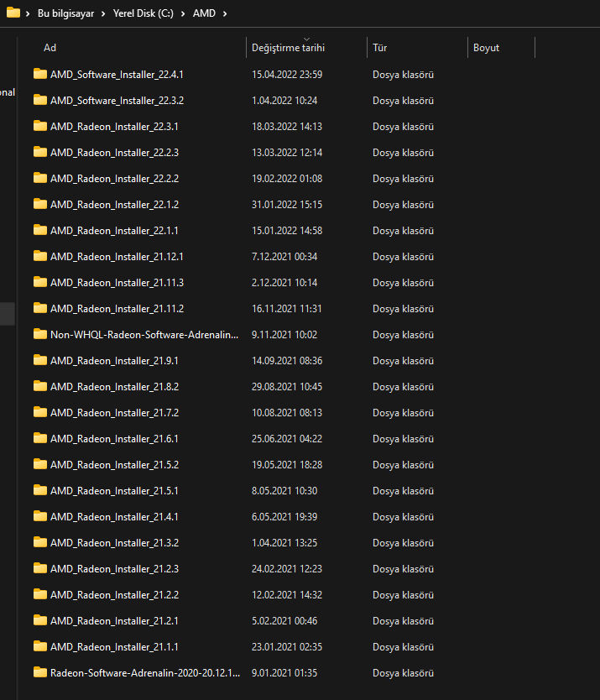Click the date 8.05.2021 10:30
The height and width of the screenshot is (700, 600).
click(x=284, y=491)
